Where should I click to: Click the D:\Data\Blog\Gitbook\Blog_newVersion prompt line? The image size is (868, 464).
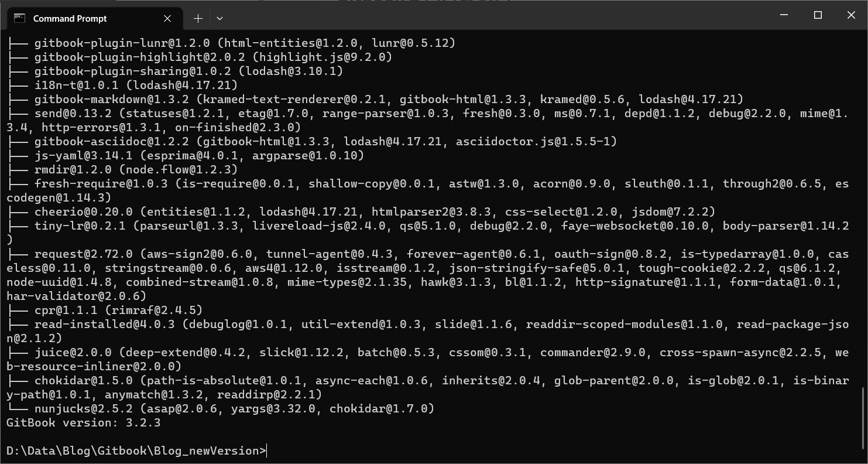pyautogui.click(x=136, y=451)
